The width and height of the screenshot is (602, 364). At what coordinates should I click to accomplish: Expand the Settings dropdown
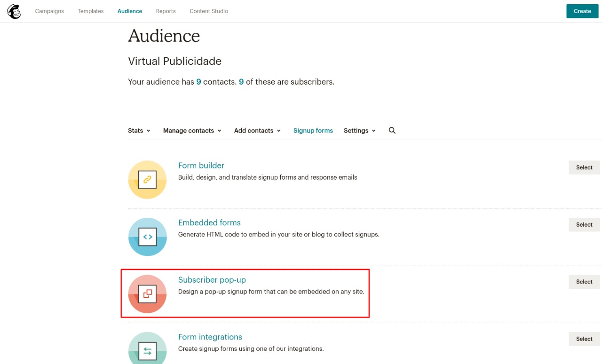coord(359,130)
